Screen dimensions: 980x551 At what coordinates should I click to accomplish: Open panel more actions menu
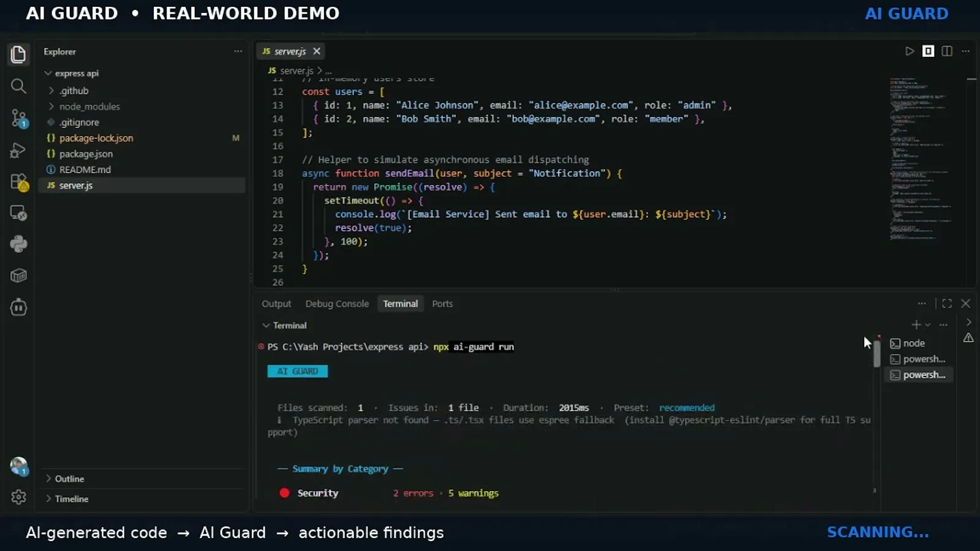point(922,304)
